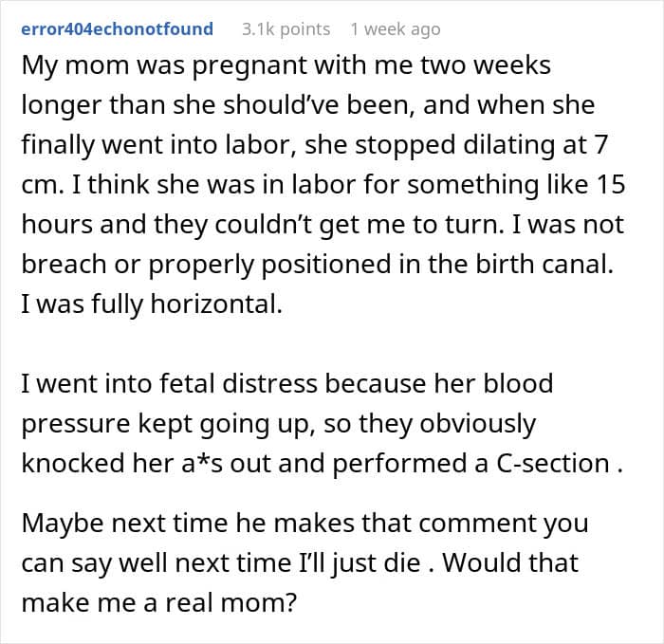
Task: Click the paragraph about fetal distress
Action: pos(322,423)
